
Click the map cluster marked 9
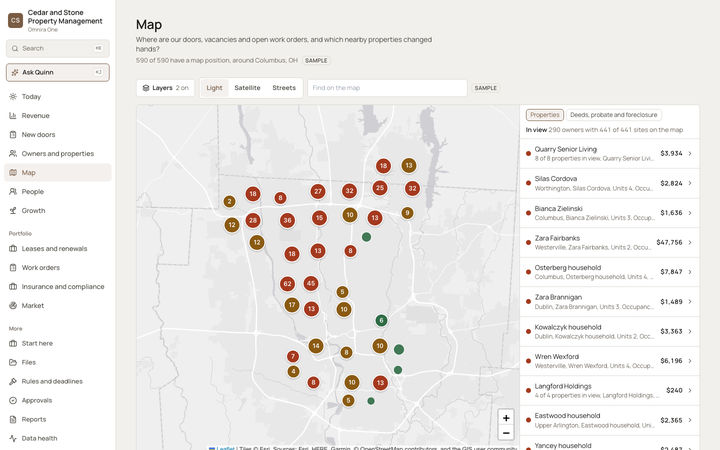coord(407,213)
